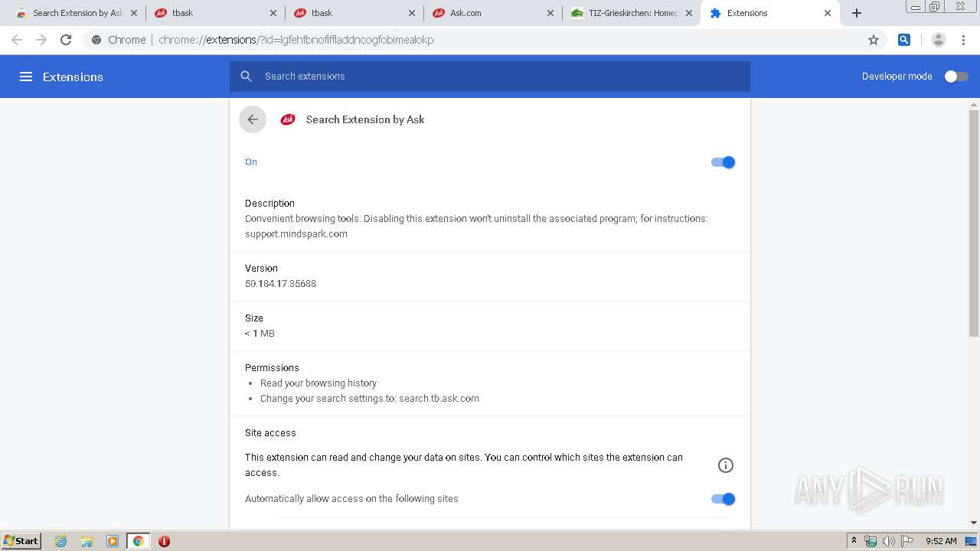Click the red Opera taskbar icon

pyautogui.click(x=164, y=541)
